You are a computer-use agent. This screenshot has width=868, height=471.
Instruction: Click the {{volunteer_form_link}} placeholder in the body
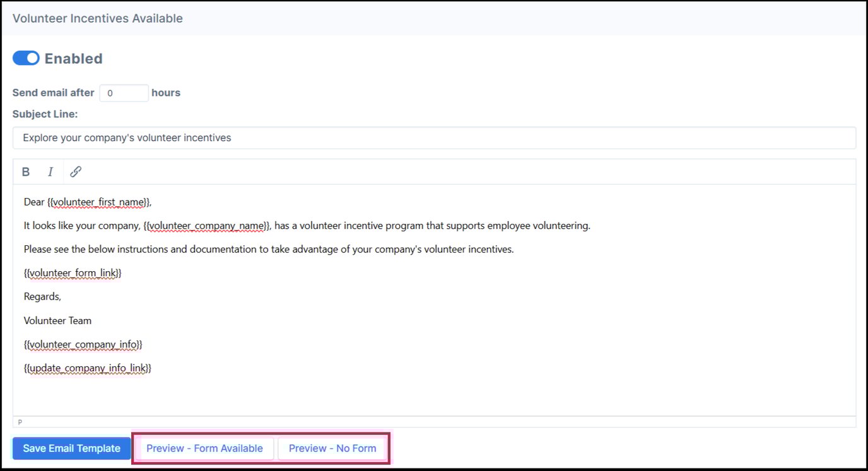[x=71, y=272]
